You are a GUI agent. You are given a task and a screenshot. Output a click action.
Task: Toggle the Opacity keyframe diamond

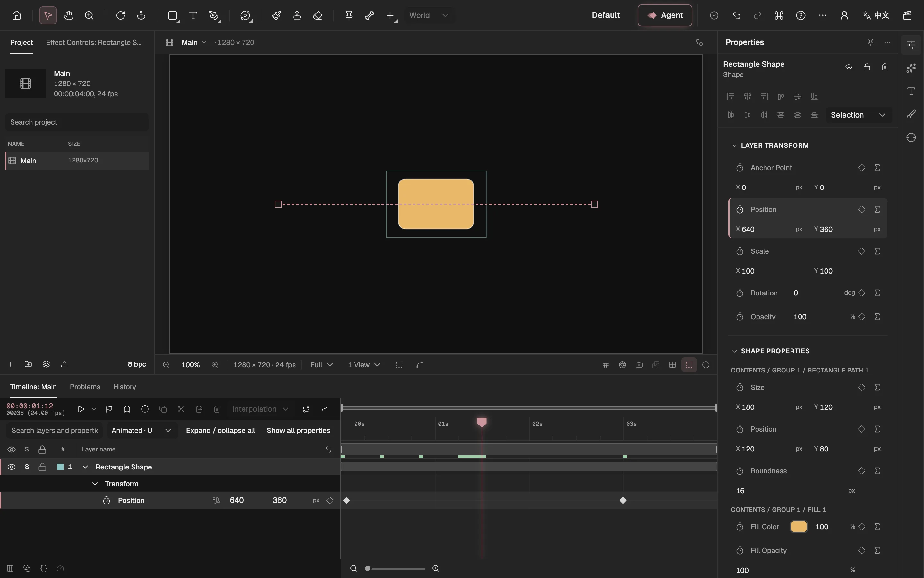pos(862,317)
